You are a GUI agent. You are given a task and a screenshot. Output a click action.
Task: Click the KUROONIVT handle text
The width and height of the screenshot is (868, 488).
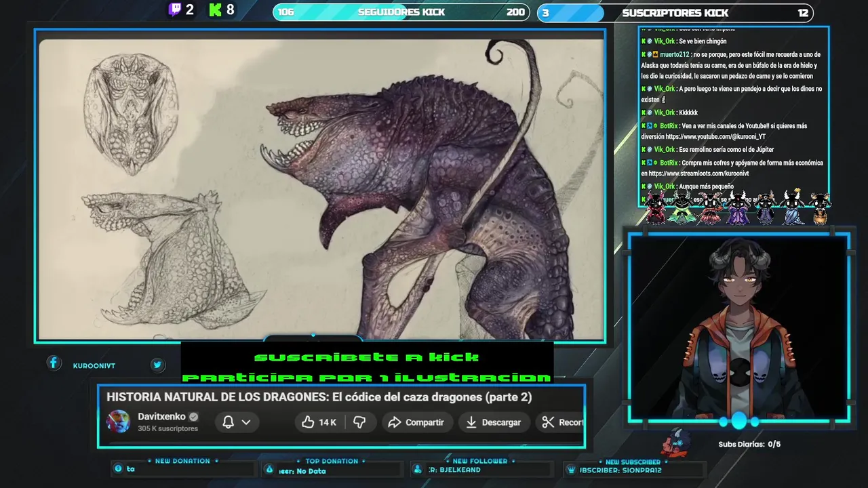click(x=94, y=366)
